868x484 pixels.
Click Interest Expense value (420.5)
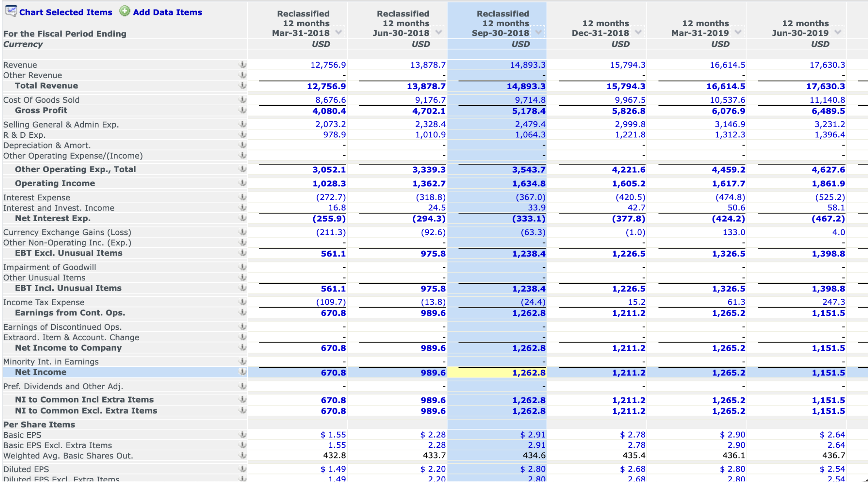[x=630, y=197]
